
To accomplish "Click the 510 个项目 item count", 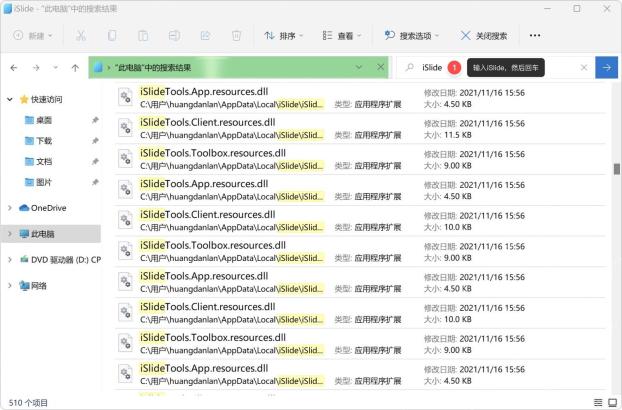I will [x=28, y=402].
